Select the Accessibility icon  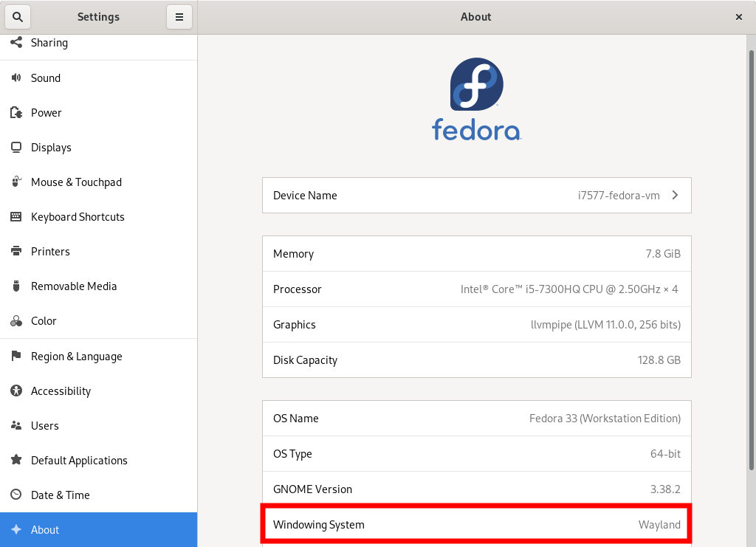point(16,391)
